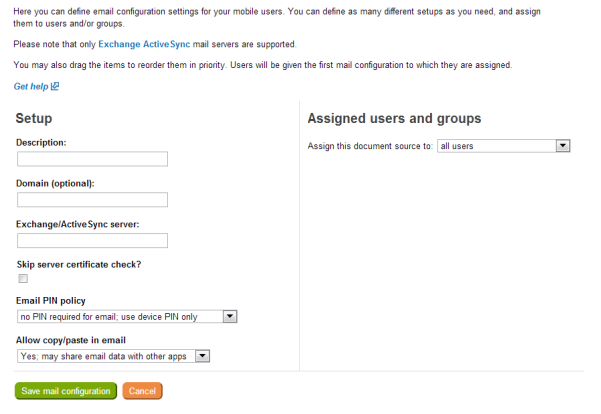Click the Description input field
Screen dimensions: 601x414
click(92, 159)
